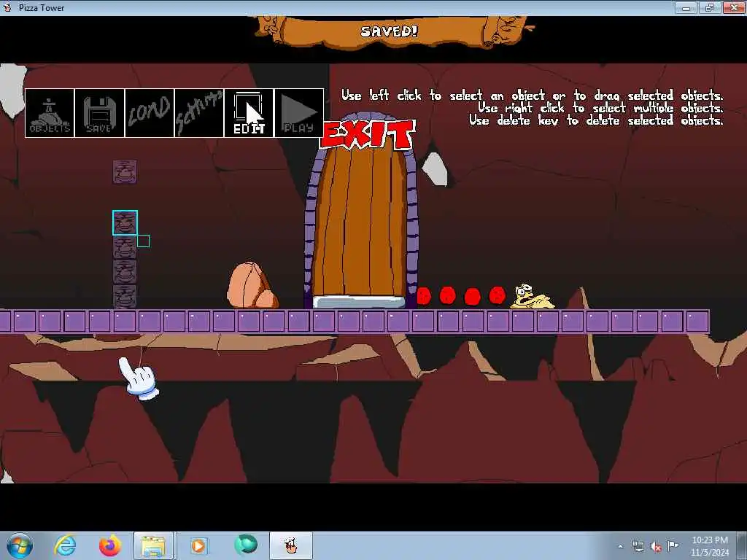The image size is (747, 560).
Task: Open Windows Media Player from the taskbar
Action: [x=198, y=545]
